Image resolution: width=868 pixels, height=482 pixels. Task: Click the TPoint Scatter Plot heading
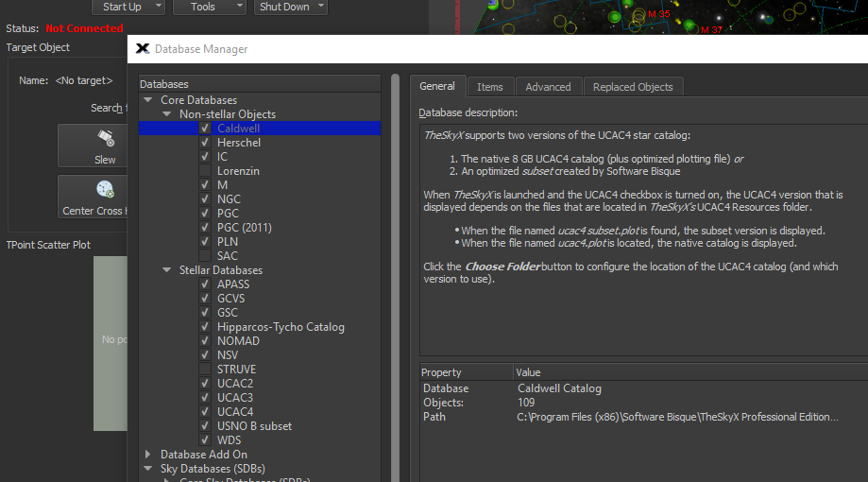(48, 245)
